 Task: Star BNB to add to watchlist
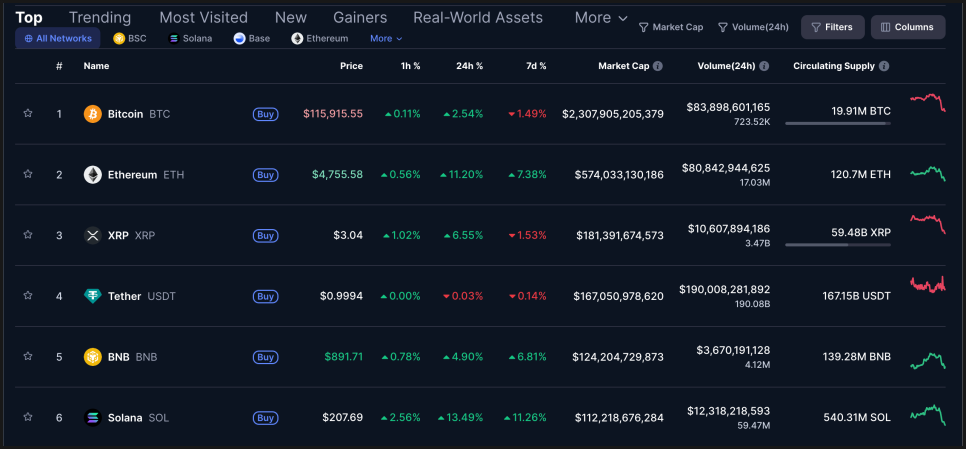(x=28, y=356)
